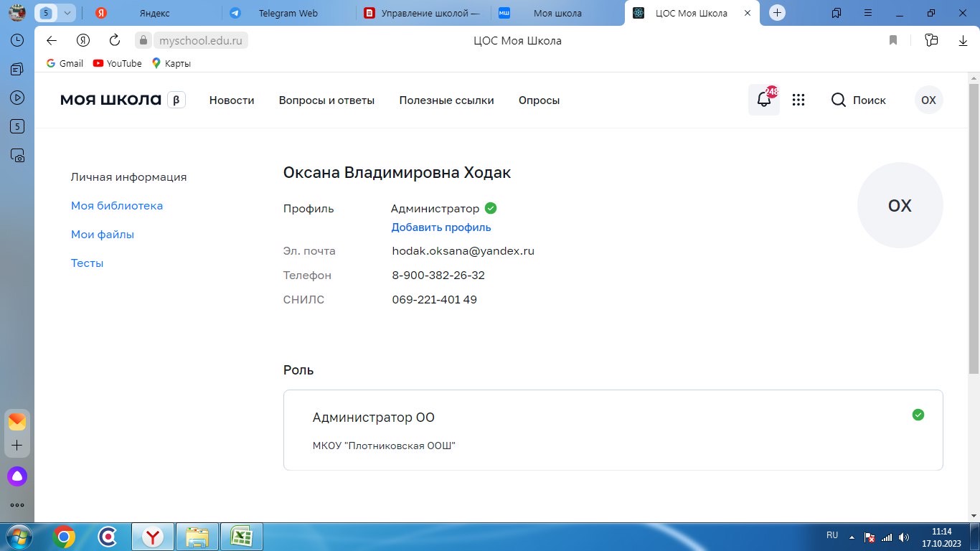
Task: Click the Моя школа logo
Action: point(110,100)
